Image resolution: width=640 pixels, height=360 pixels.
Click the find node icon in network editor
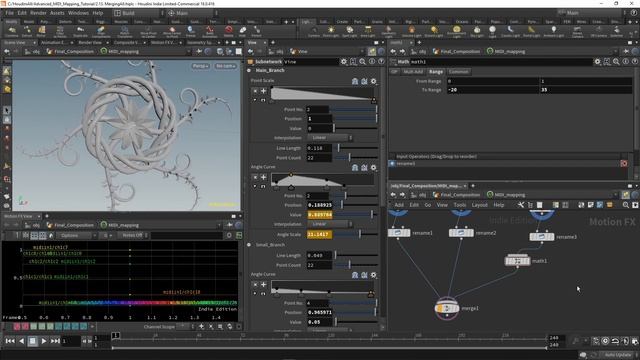(626, 205)
